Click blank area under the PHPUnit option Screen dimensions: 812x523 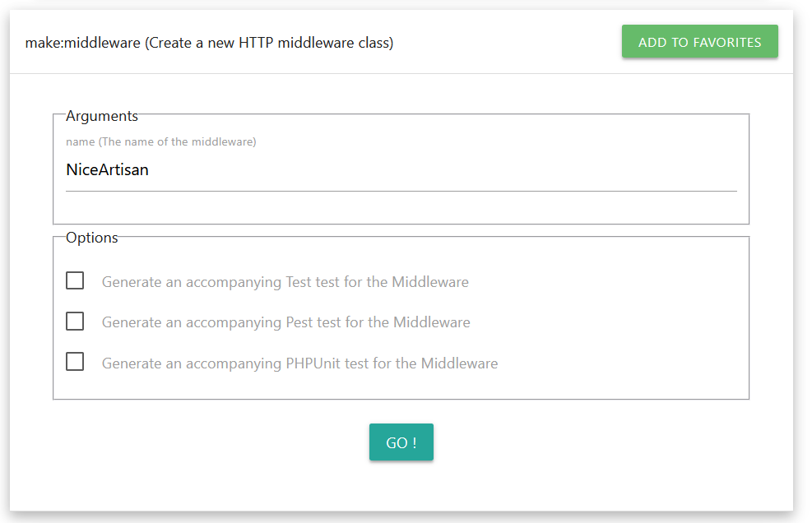[x=401, y=385]
